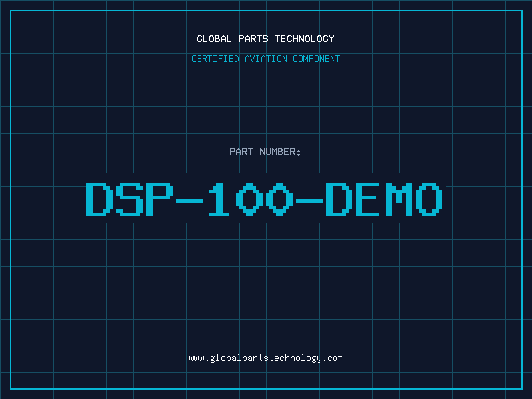Screen dimensions: 532x399
Task: Click the letter P in DSP
Action: [x=156, y=199]
